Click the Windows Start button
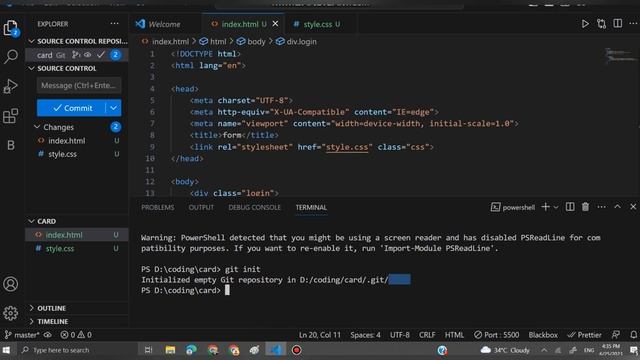Image resolution: width=640 pixels, height=360 pixels. (6, 350)
